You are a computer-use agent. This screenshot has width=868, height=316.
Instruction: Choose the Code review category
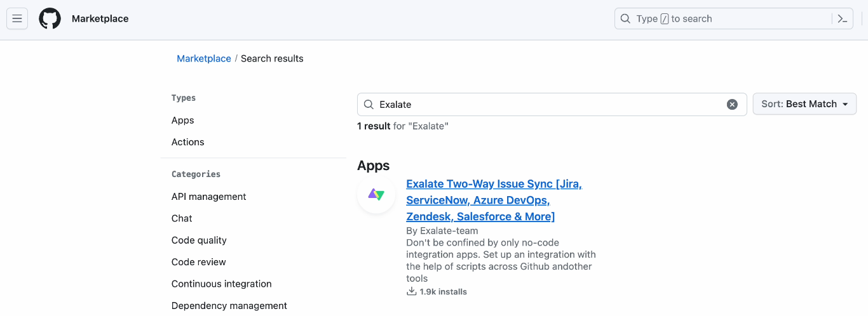(199, 262)
